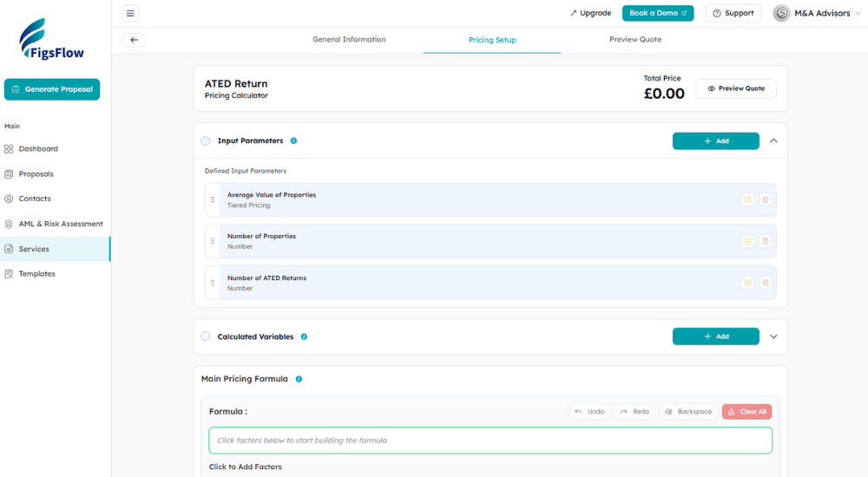Viewport: 868px width, 477px height.
Task: Edit the Number of Properties parameter
Action: click(747, 241)
